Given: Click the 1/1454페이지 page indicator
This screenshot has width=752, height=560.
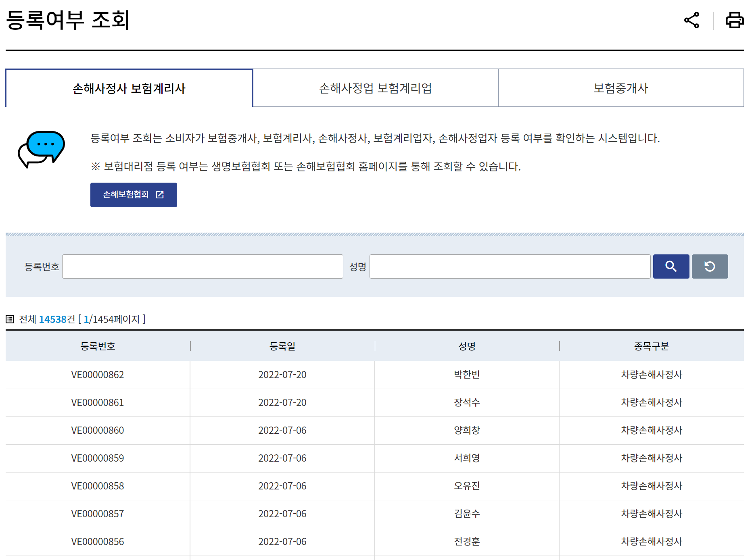Looking at the screenshot, I should [x=112, y=319].
